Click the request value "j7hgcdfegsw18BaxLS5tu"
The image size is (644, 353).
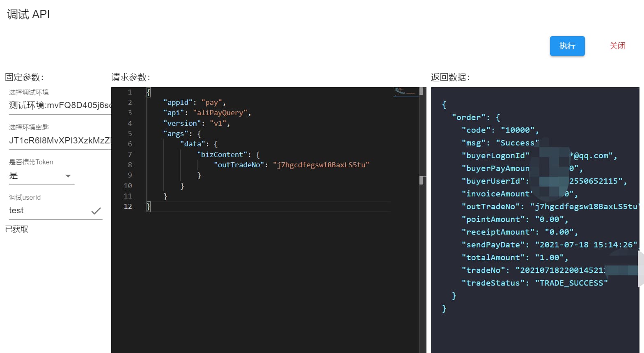[321, 165]
